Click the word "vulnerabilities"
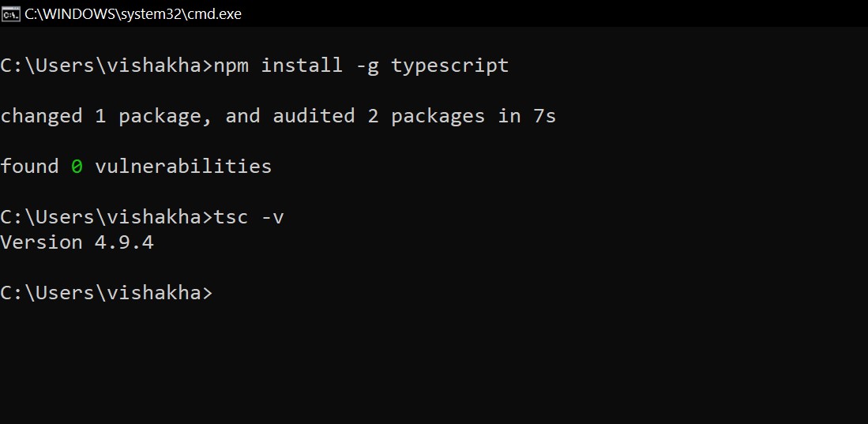 tap(183, 167)
